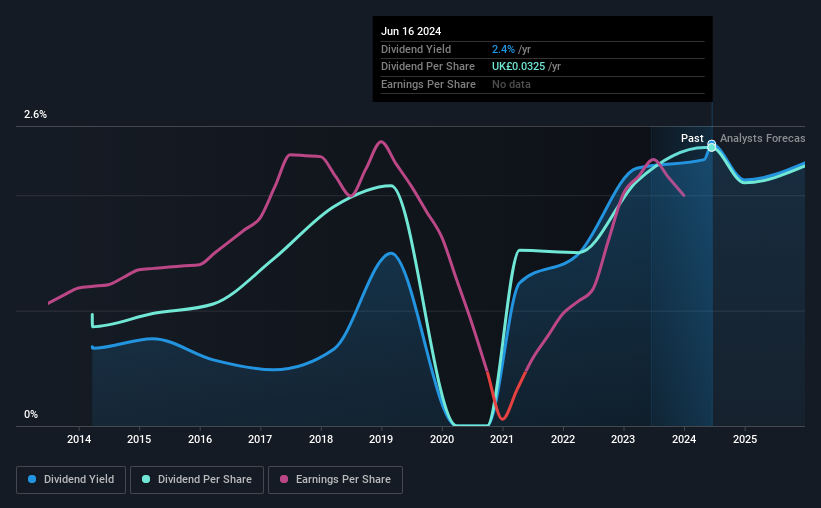This screenshot has width=821, height=508.
Task: Click the Past region label
Action: pyautogui.click(x=692, y=138)
